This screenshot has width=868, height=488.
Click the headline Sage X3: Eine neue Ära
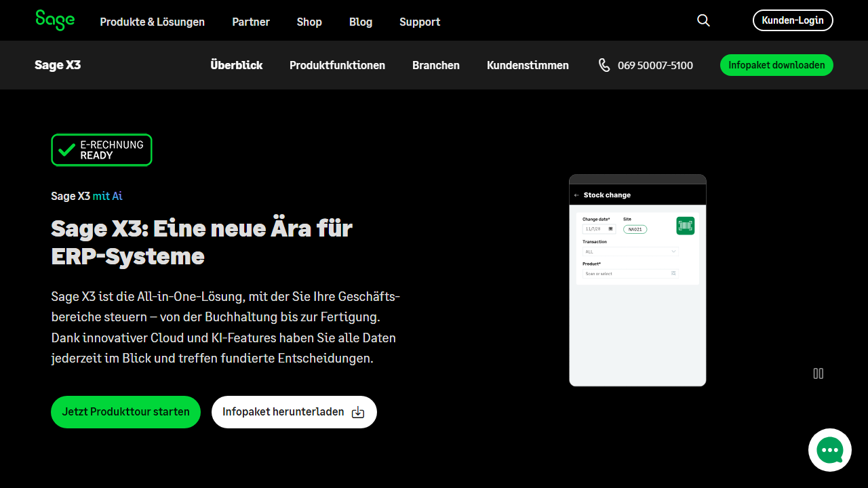tap(202, 242)
